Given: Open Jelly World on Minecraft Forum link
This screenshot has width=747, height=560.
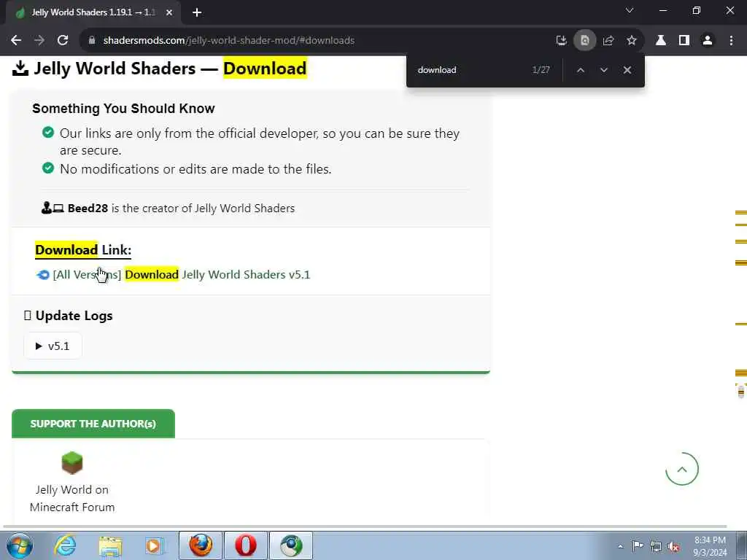Looking at the screenshot, I should pos(72,498).
